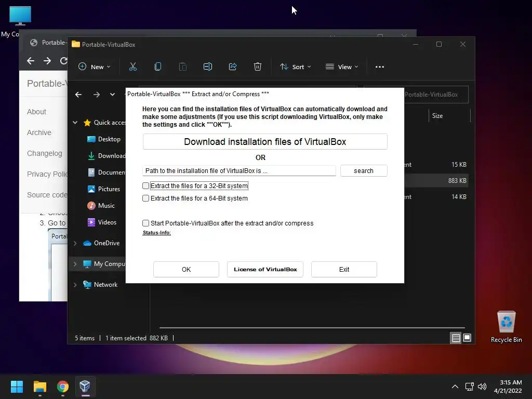Click the VirtualBox cube taskbar icon
532x399 pixels.
pyautogui.click(x=85, y=387)
